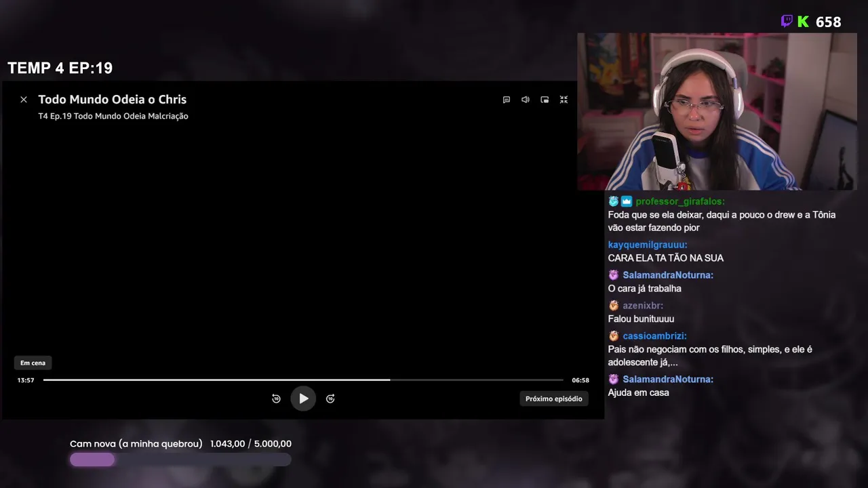Click the Todo Mundo Odeia o Chris title
868x488 pixels.
pos(113,100)
